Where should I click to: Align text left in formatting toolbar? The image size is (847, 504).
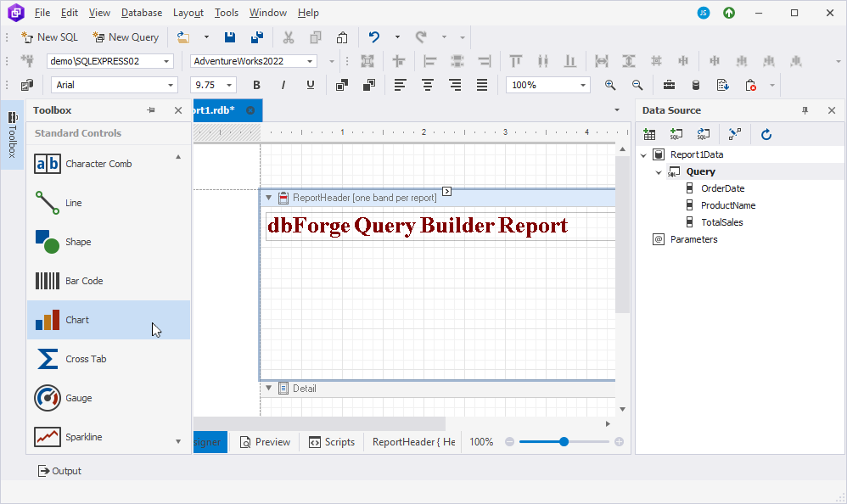[x=401, y=85]
